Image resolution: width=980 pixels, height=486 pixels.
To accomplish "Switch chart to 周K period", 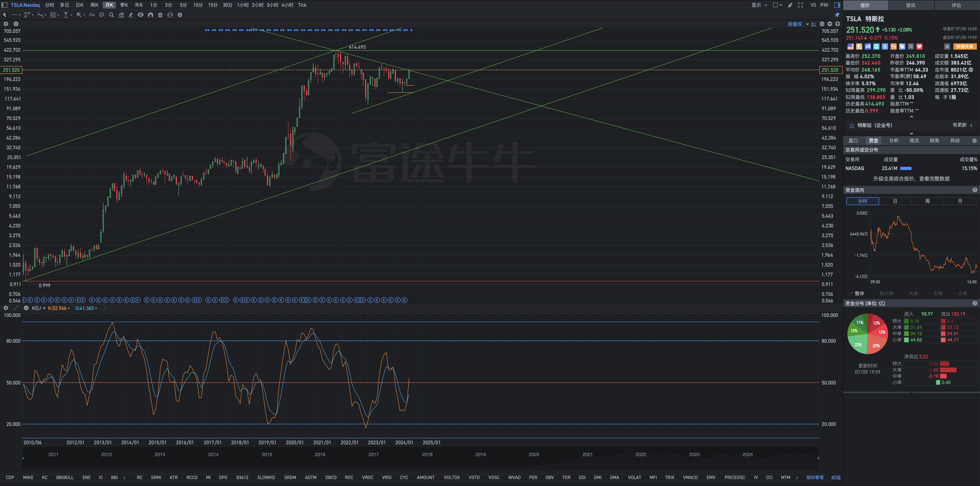I will pos(94,5).
